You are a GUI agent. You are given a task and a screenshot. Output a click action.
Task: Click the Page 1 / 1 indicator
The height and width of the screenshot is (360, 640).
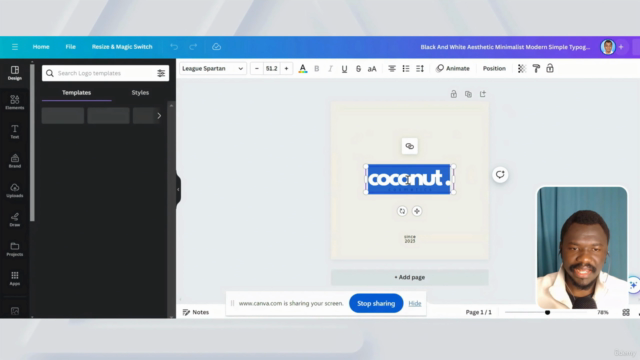(478, 312)
